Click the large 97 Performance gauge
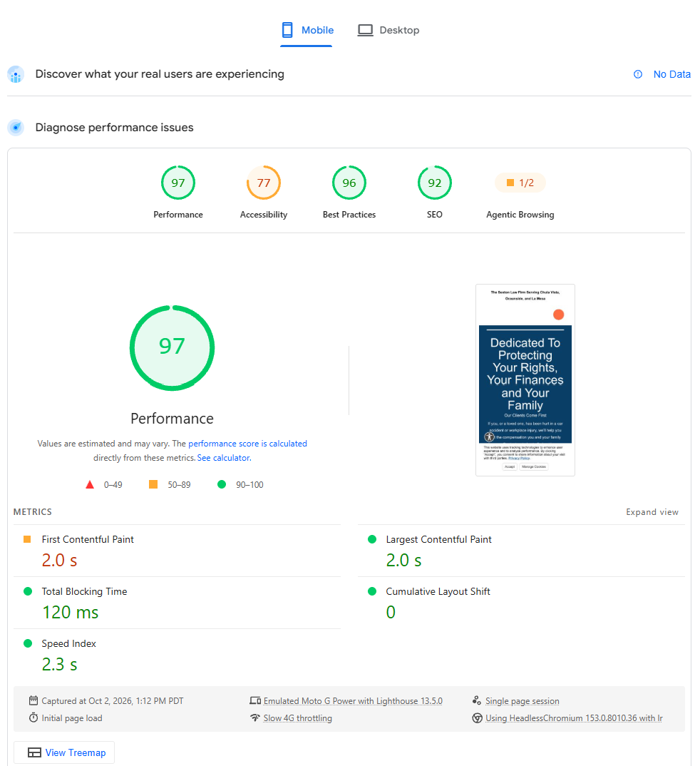Image resolution: width=700 pixels, height=766 pixels. (x=172, y=348)
